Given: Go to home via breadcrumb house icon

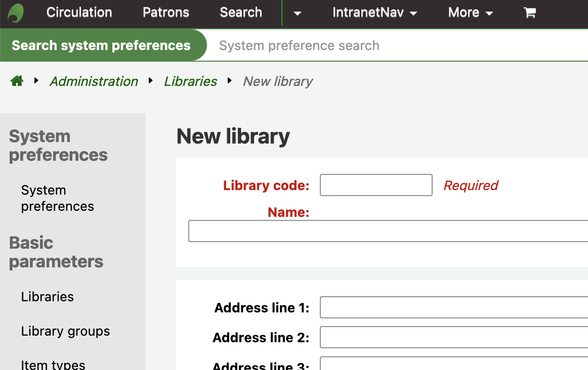Looking at the screenshot, I should [x=17, y=81].
